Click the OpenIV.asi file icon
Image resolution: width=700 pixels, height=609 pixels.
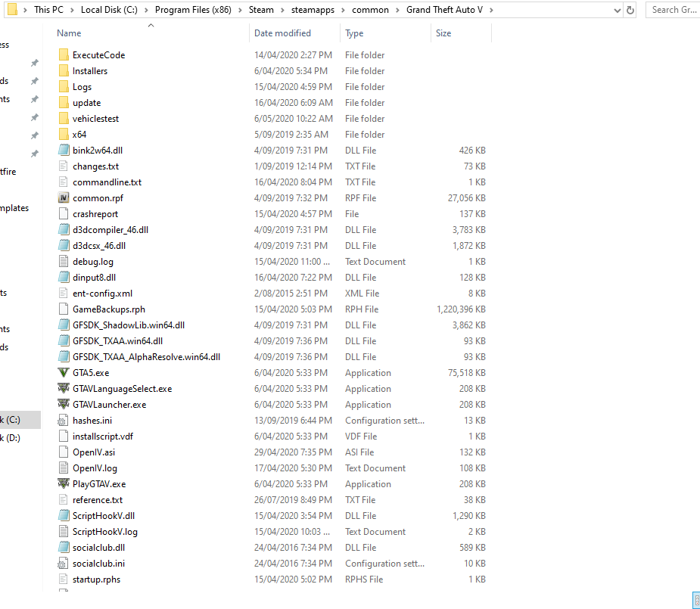64,452
